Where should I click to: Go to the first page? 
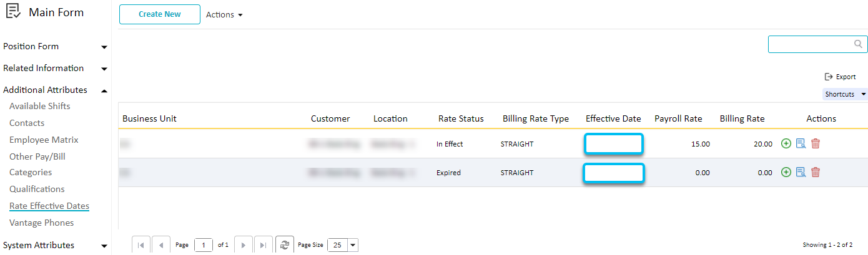click(141, 245)
